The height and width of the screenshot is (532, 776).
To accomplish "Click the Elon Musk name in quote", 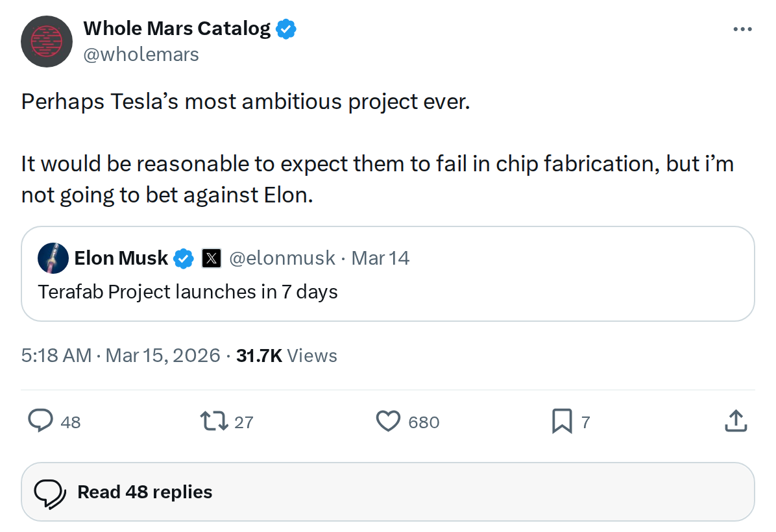I will 121,258.
